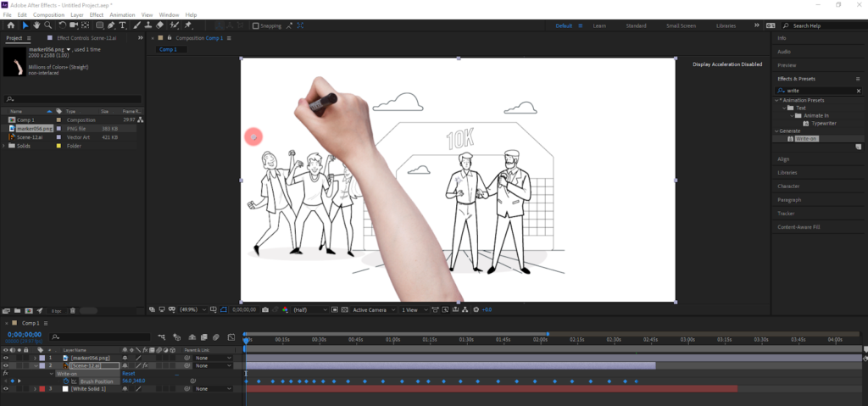Select the Puppet Pin tool
Image resolution: width=868 pixels, height=406 pixels.
(187, 25)
